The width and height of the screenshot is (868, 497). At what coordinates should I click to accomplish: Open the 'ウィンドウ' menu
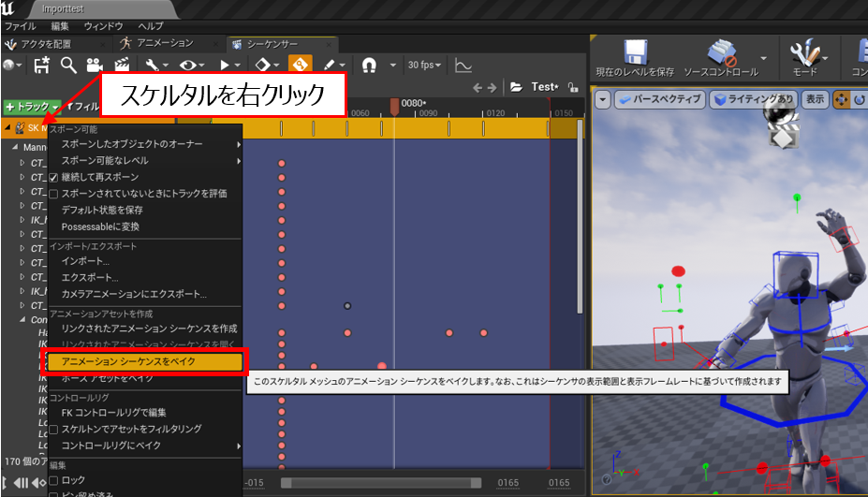point(104,26)
